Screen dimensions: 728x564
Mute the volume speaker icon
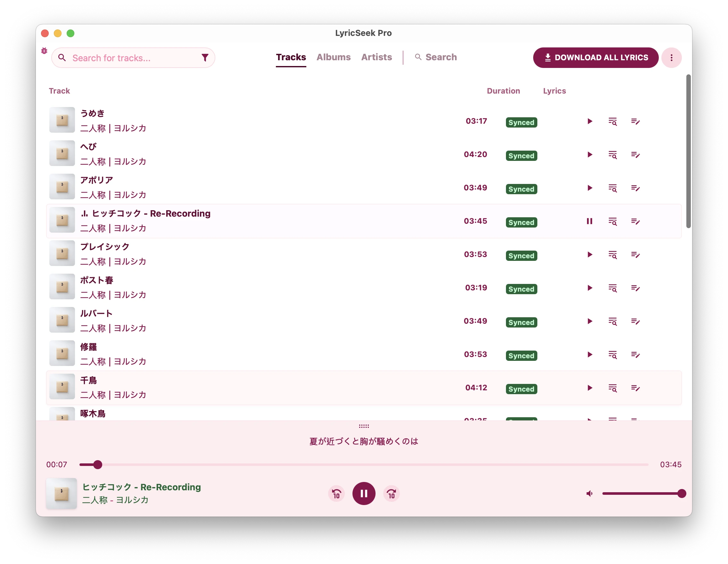pos(589,494)
